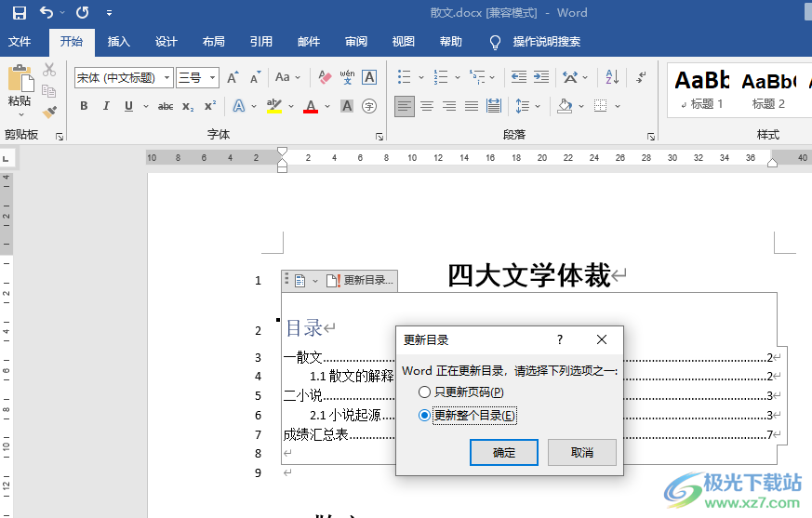
Task: Toggle italic formatting
Action: point(106,106)
